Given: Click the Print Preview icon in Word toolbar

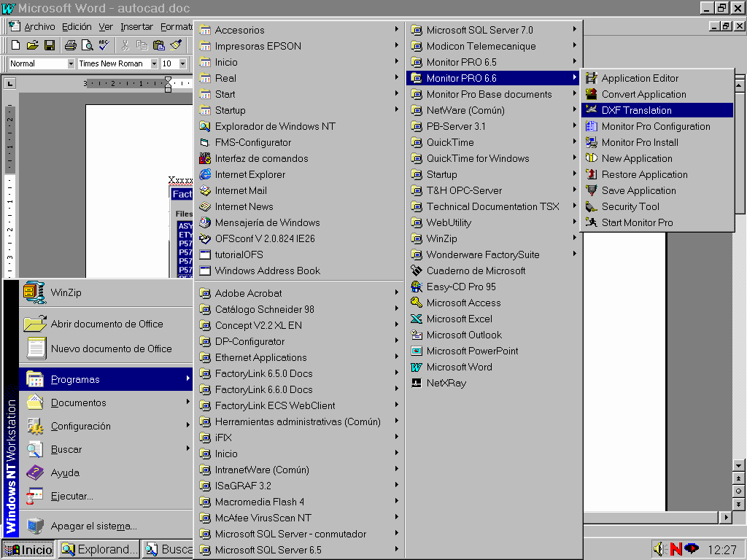Looking at the screenshot, I should (88, 45).
